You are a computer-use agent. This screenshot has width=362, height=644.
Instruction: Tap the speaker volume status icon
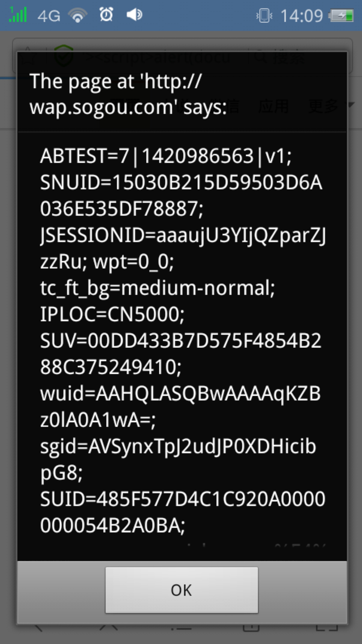click(x=134, y=15)
